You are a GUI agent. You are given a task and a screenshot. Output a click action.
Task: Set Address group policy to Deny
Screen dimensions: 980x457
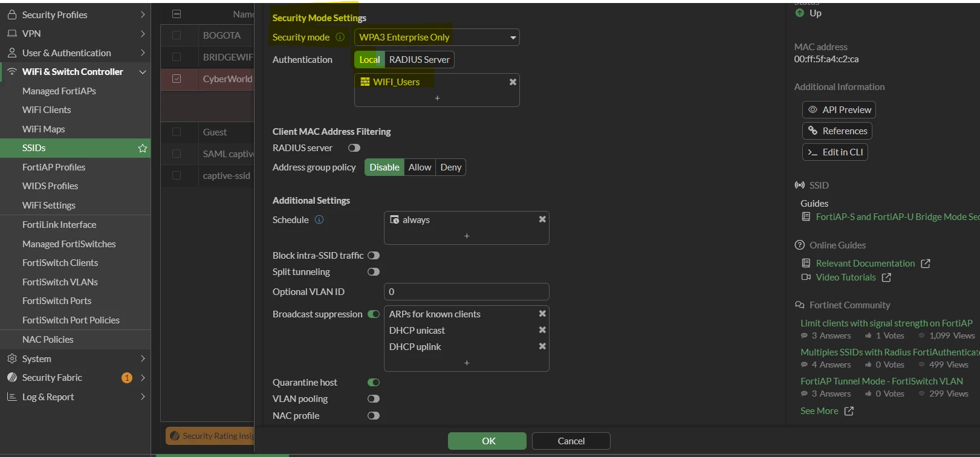451,167
